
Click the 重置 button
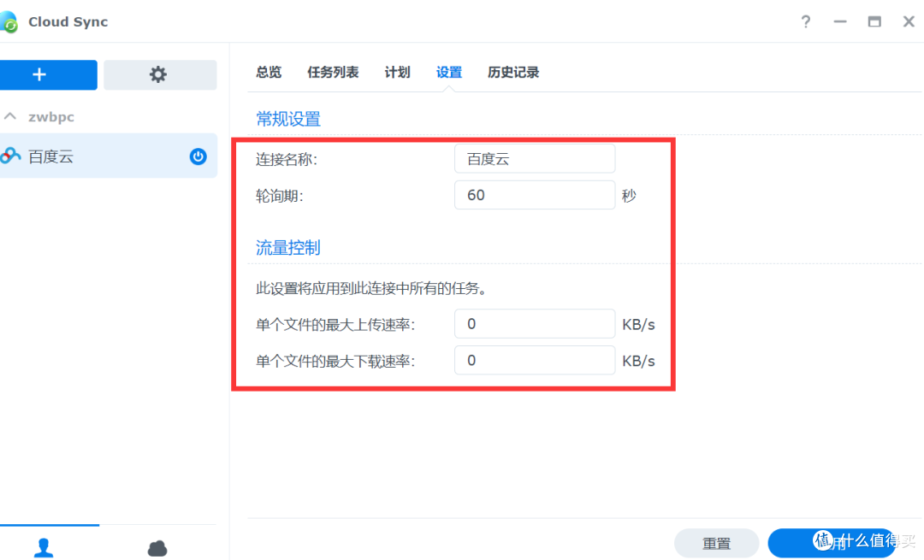(717, 543)
